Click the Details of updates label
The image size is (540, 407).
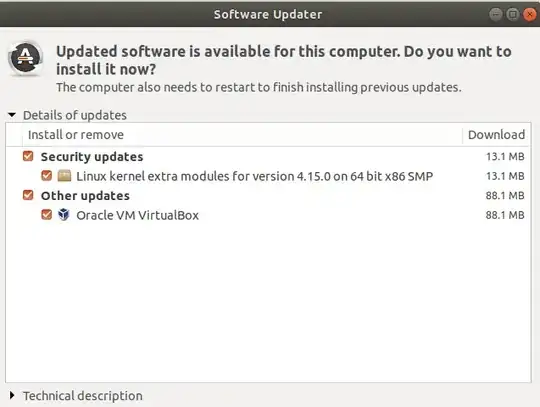pos(75,115)
